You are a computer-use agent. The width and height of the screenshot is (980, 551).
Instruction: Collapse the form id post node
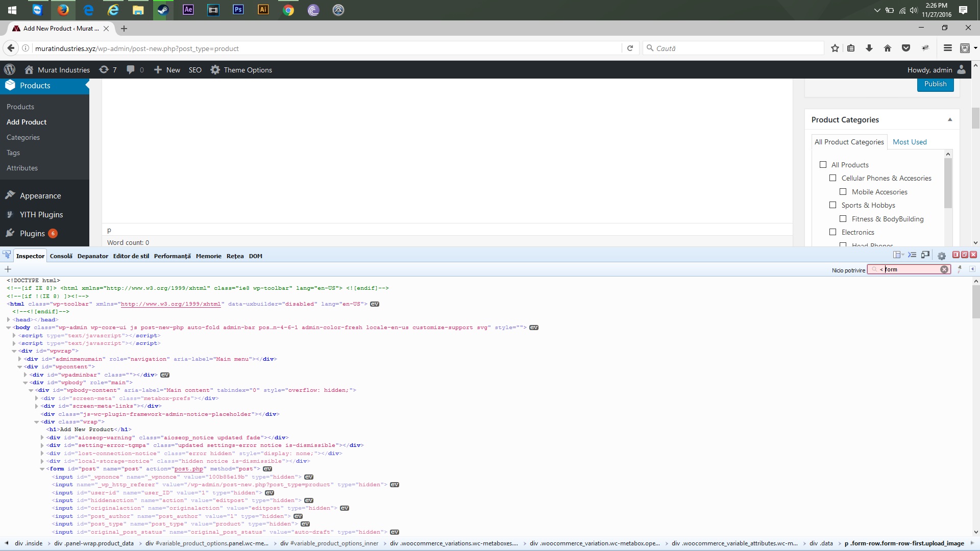(42, 469)
